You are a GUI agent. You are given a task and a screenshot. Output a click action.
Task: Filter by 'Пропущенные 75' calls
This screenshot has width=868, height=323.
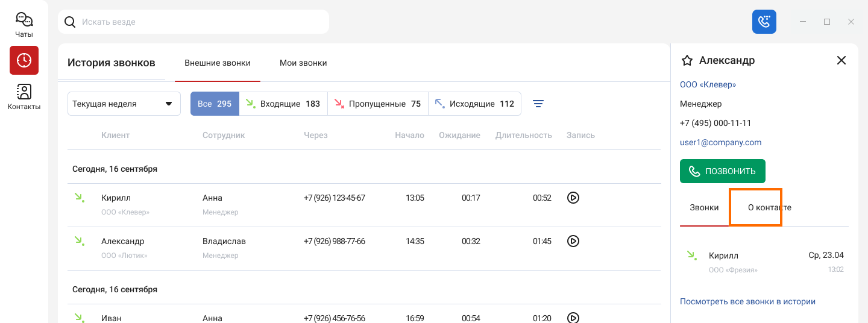[378, 104]
